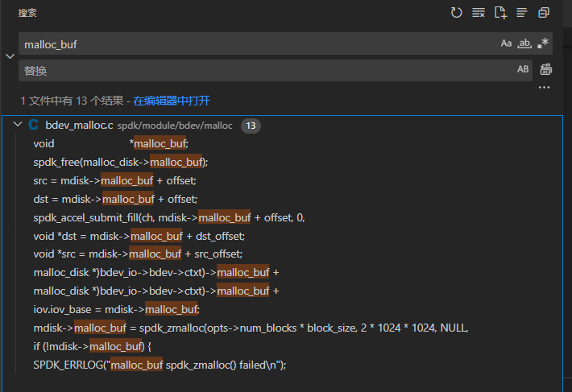This screenshot has height=392, width=572.
Task: Toggle Use Regular Expression (.*) option
Action: 543,43
